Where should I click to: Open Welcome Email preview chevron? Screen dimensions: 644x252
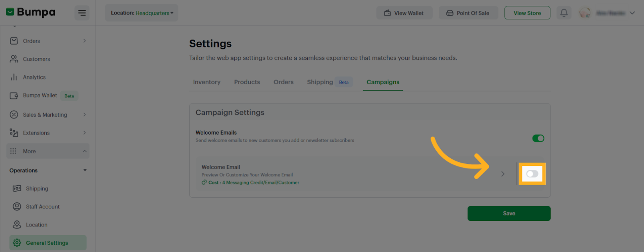coord(503,174)
